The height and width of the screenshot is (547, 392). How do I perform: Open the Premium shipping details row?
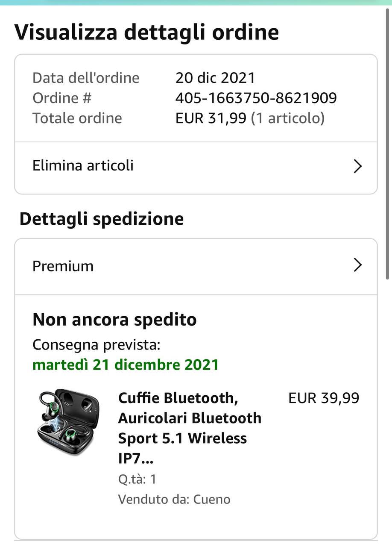pyautogui.click(x=196, y=266)
